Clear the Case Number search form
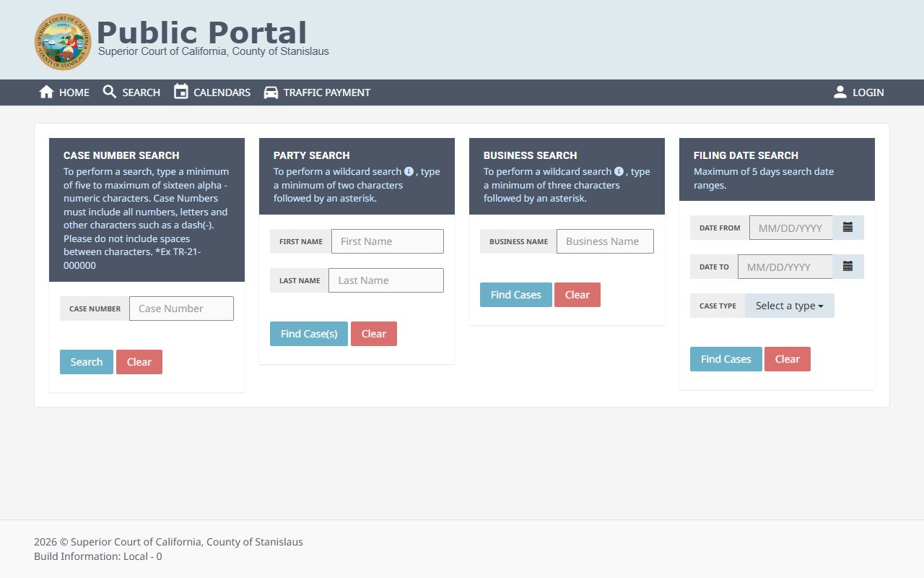 coord(139,362)
